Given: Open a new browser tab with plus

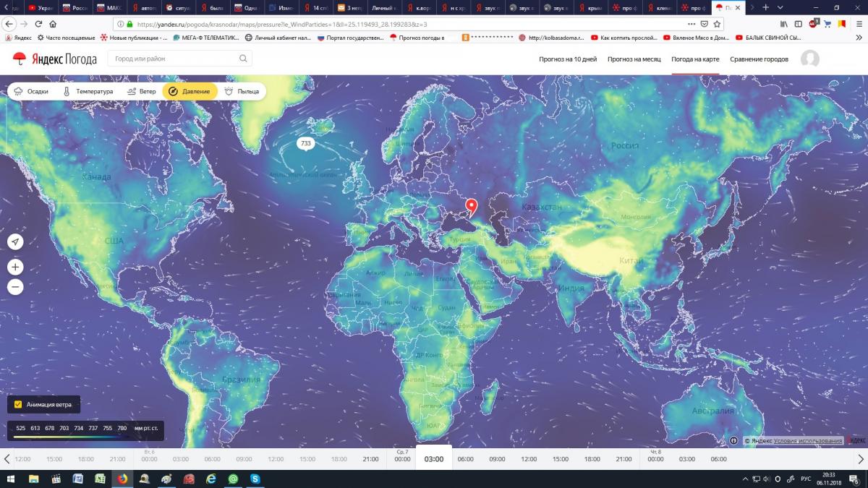Looking at the screenshot, I should 766,7.
